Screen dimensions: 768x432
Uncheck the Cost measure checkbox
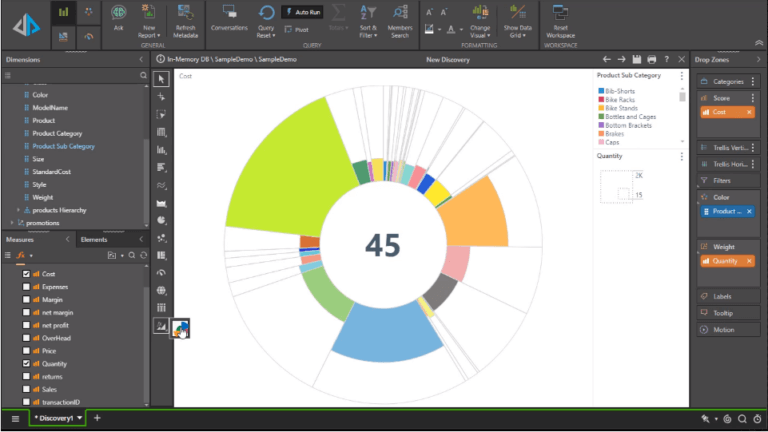(x=26, y=274)
